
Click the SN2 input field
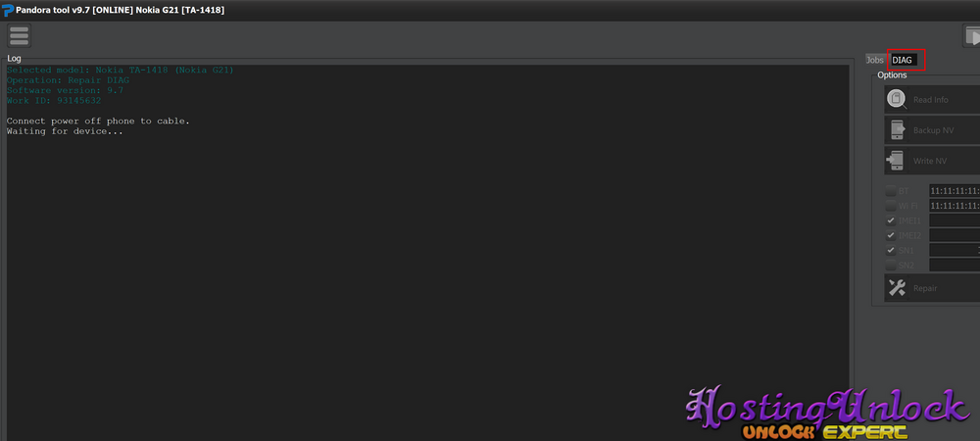[955, 265]
